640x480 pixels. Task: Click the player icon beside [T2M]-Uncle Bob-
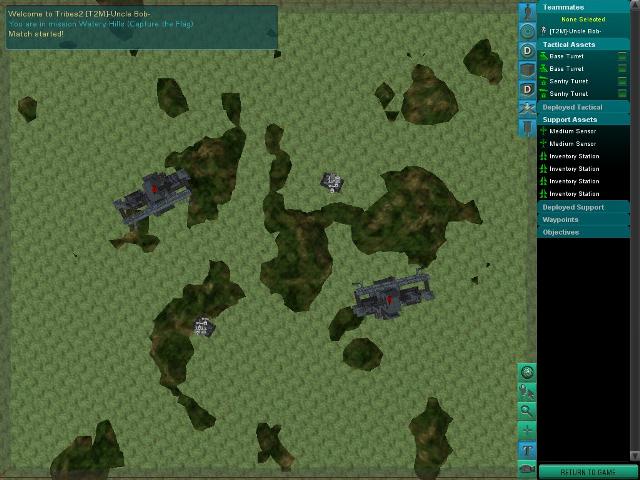tap(543, 31)
